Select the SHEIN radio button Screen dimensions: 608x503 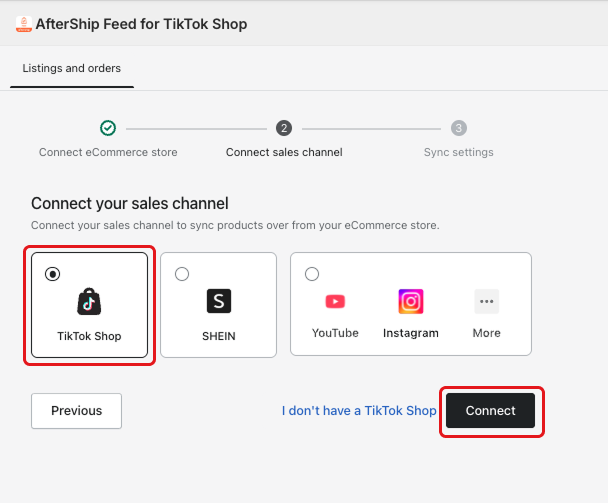[x=182, y=274]
